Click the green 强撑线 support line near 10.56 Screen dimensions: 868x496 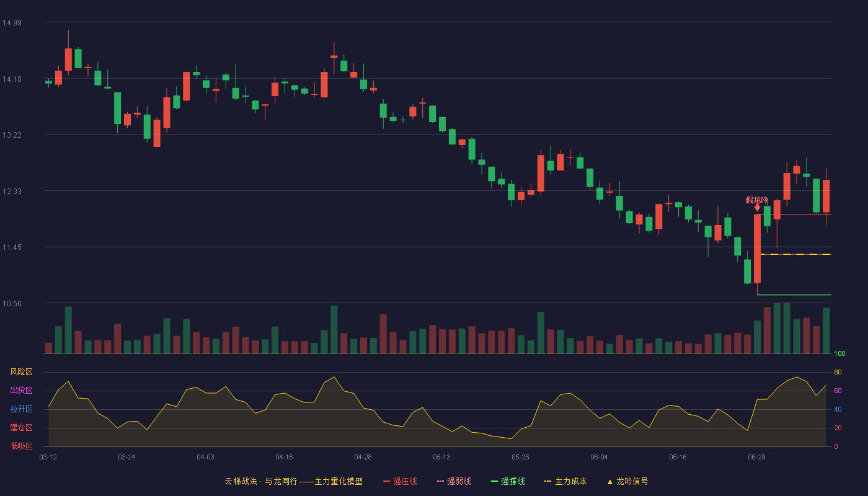(794, 295)
